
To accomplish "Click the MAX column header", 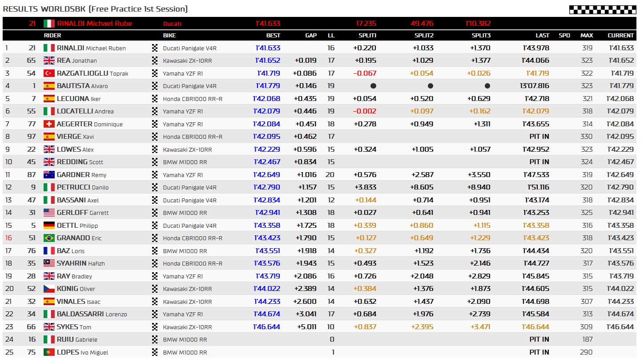I will click(x=587, y=36).
